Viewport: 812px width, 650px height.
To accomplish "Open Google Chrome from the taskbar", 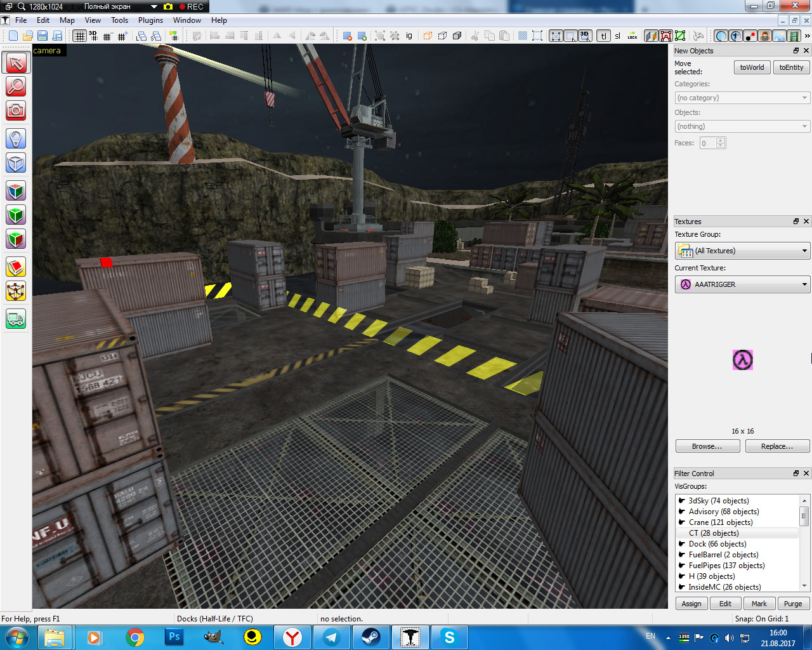I will [x=134, y=637].
